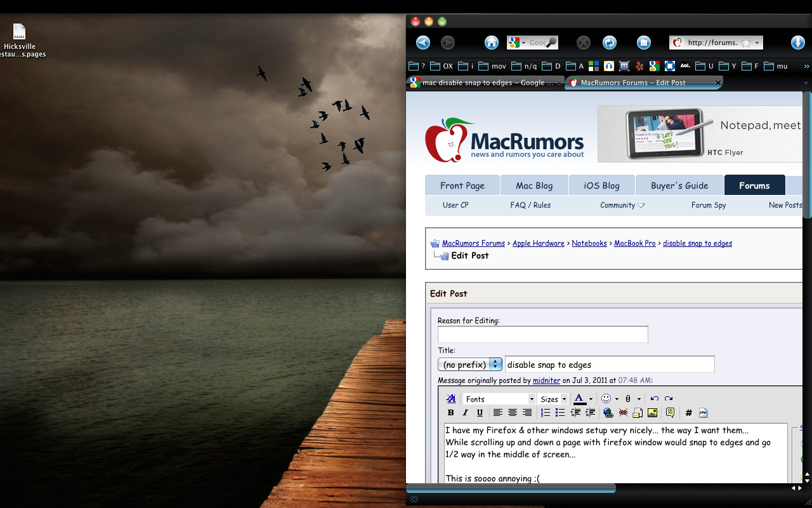Insert ordered numbered list
This screenshot has height=508, width=812.
(546, 413)
